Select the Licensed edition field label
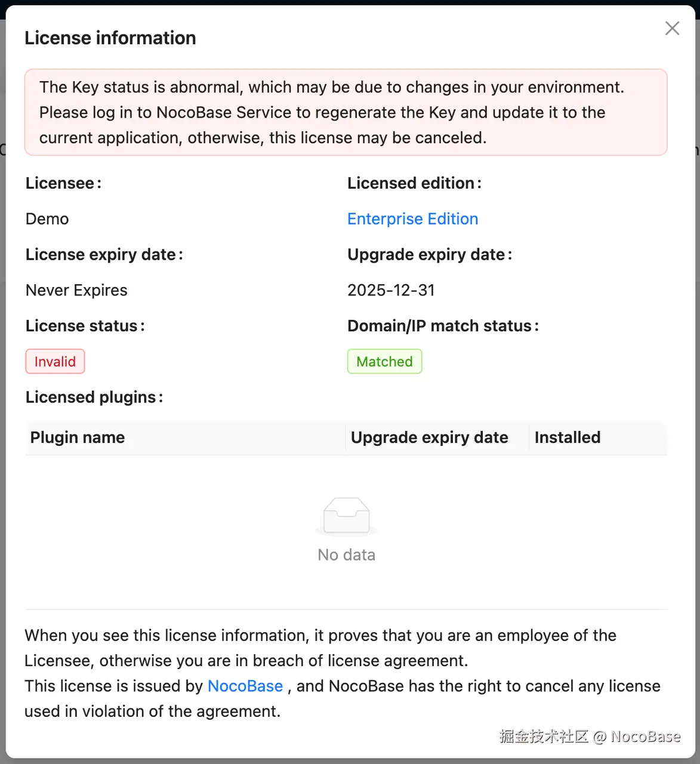 coord(414,183)
